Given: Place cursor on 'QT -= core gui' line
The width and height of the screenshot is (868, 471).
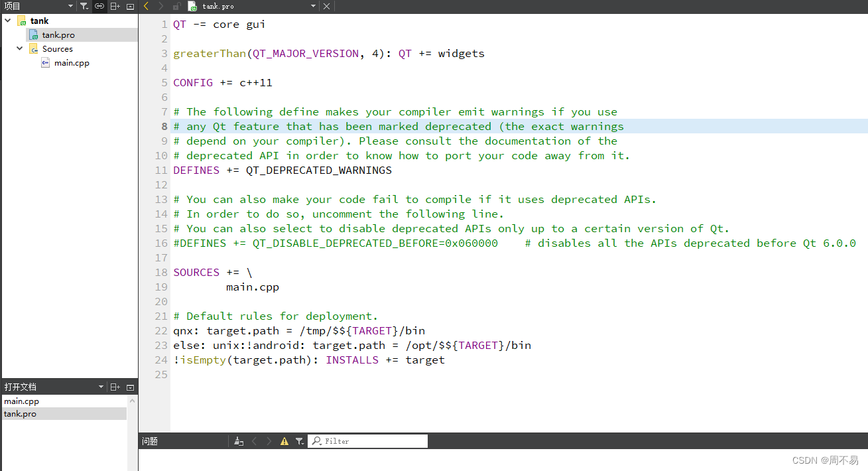Looking at the screenshot, I should 219,25.
